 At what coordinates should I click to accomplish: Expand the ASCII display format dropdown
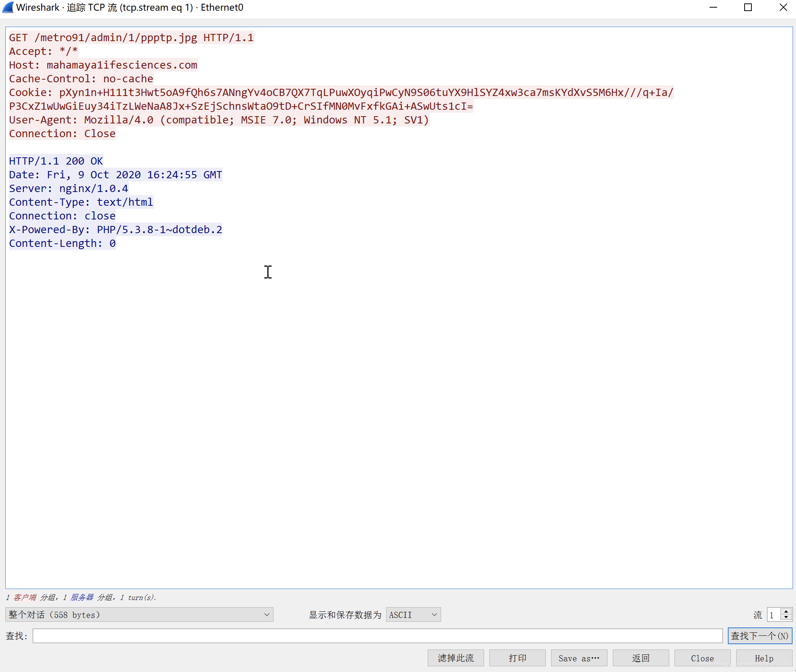413,614
